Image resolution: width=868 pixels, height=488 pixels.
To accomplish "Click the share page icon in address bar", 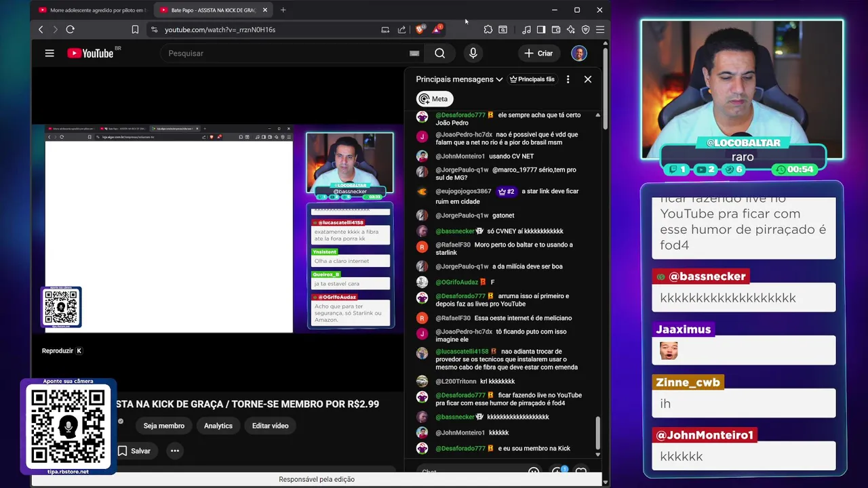I will (401, 29).
